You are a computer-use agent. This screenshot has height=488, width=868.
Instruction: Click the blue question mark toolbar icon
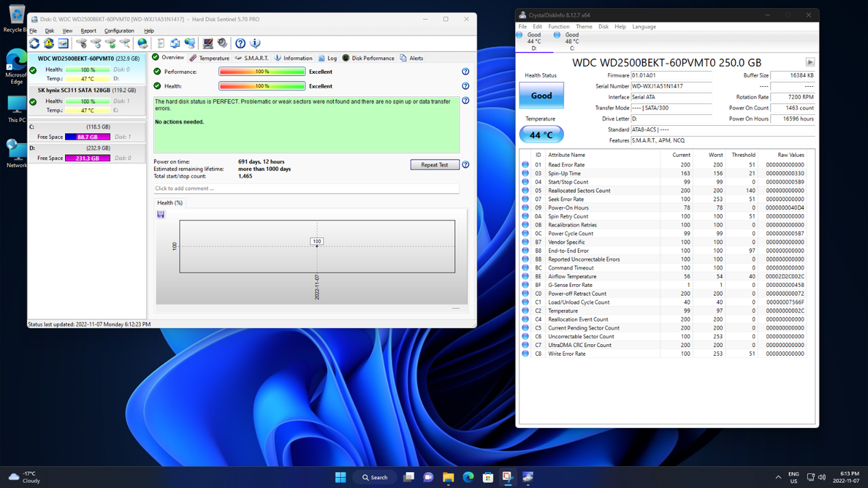[x=240, y=43]
